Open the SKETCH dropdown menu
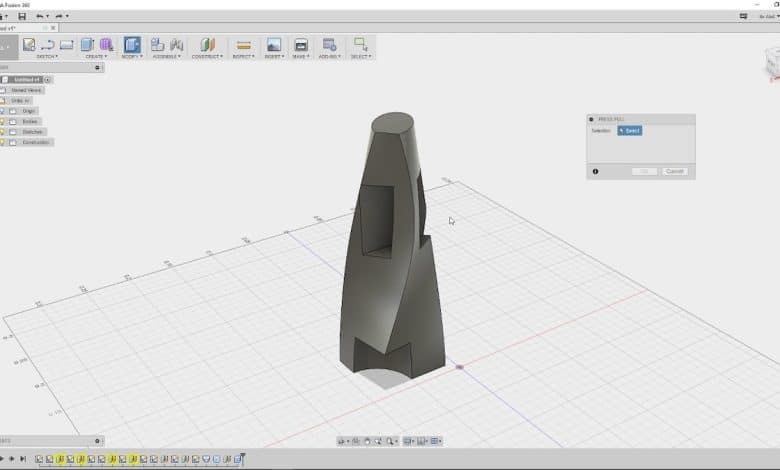The width and height of the screenshot is (780, 470). tap(48, 57)
